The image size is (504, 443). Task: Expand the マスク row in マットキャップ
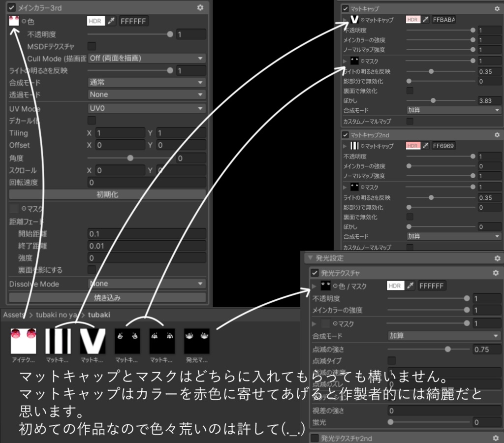point(345,61)
